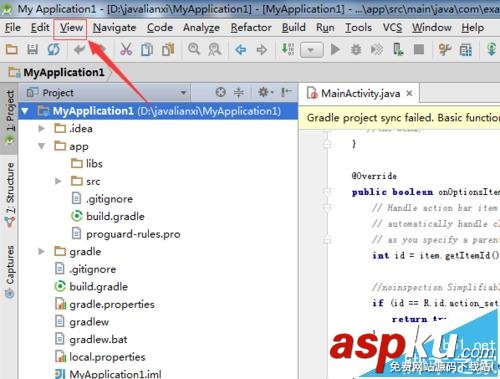The height and width of the screenshot is (379, 500).
Task: Select build.gradle under app folder
Action: tap(108, 216)
